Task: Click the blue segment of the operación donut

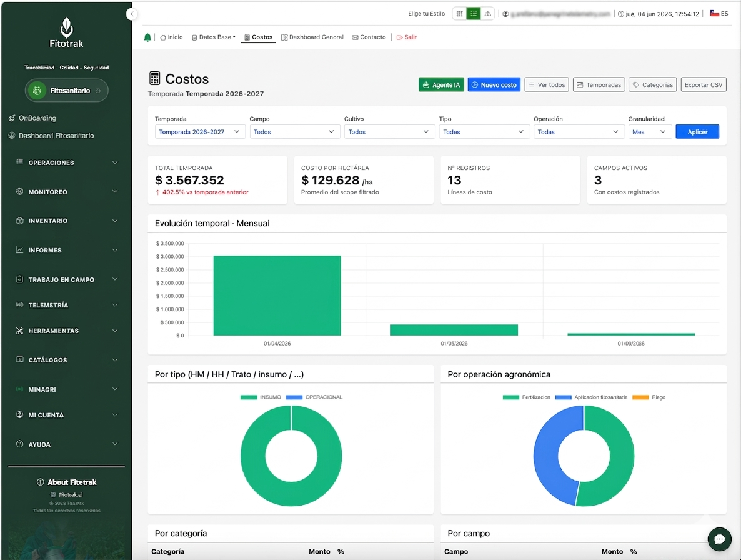Action: [x=547, y=456]
